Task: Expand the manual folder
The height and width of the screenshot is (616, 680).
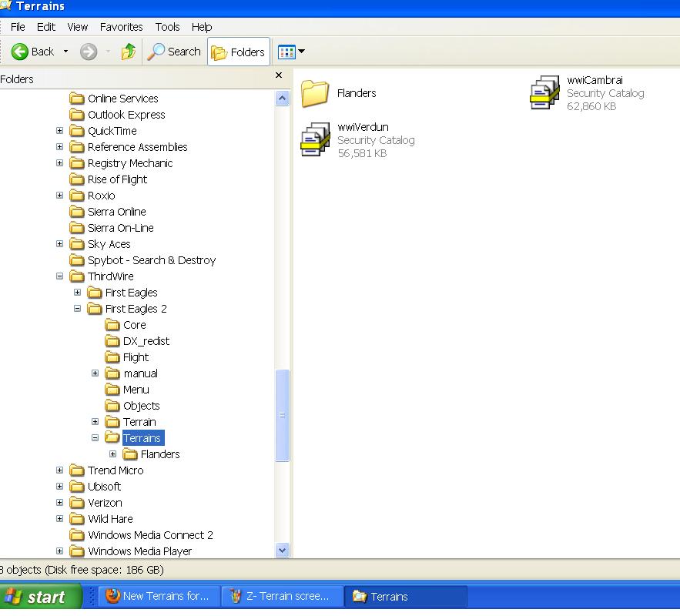Action: [95, 373]
